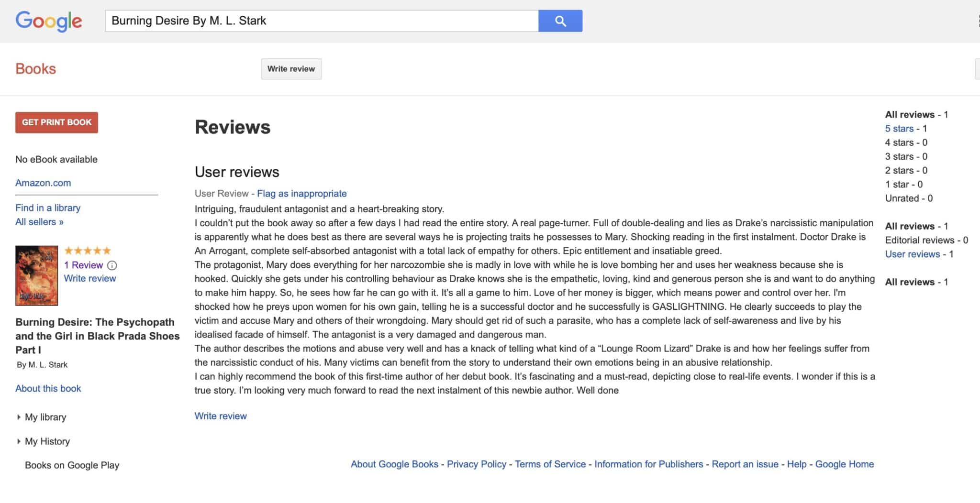Image resolution: width=980 pixels, height=503 pixels.
Task: Click '3 stars - 0' entry
Action: coord(906,156)
